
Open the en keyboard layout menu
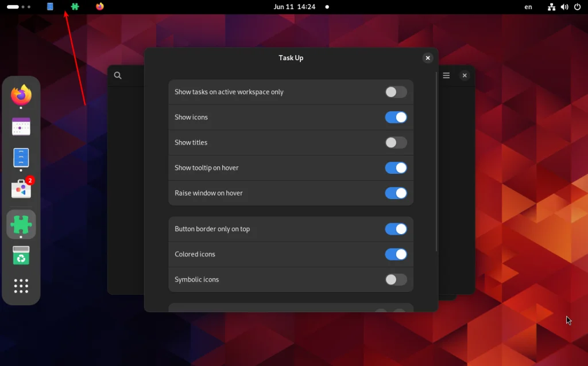(528, 7)
